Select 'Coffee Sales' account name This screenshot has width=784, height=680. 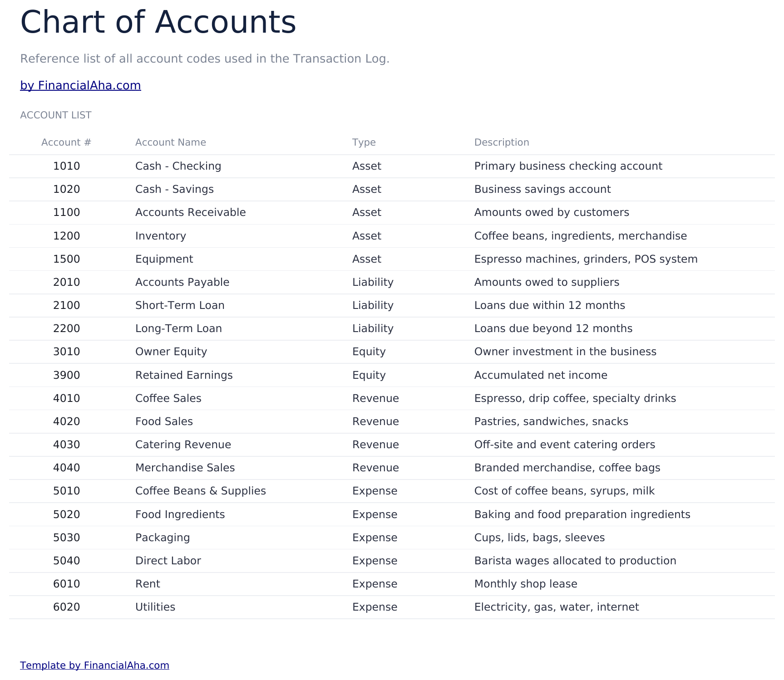(x=168, y=398)
